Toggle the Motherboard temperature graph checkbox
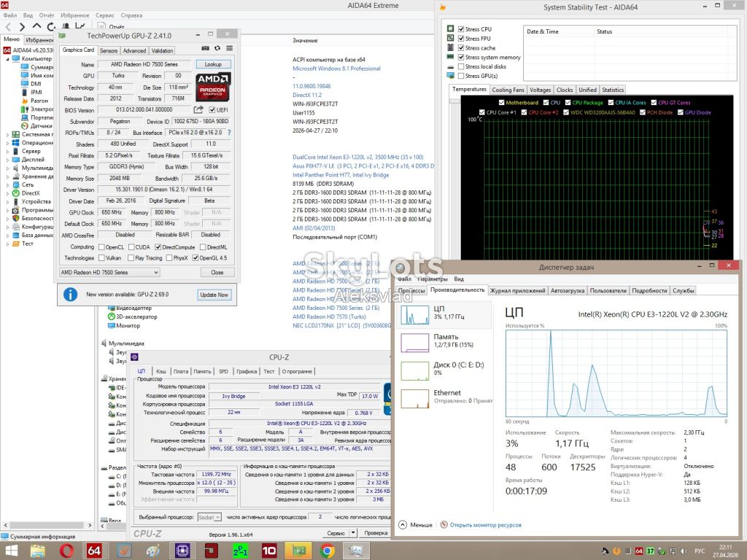 [502, 102]
